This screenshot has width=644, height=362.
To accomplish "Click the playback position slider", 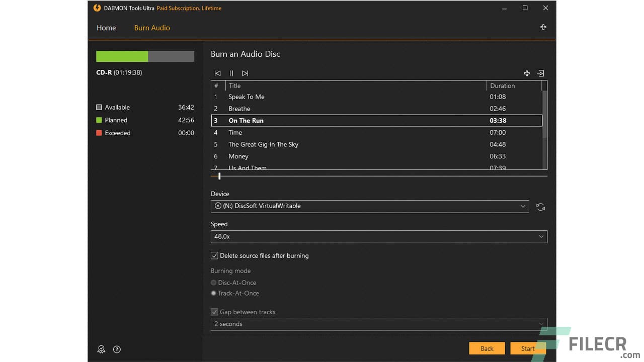I will tap(219, 176).
